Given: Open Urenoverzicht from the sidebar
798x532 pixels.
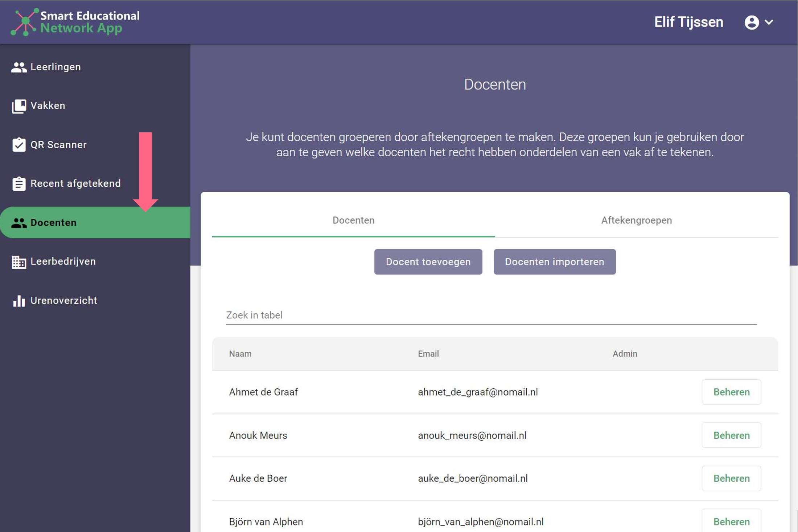Looking at the screenshot, I should click(x=95, y=301).
